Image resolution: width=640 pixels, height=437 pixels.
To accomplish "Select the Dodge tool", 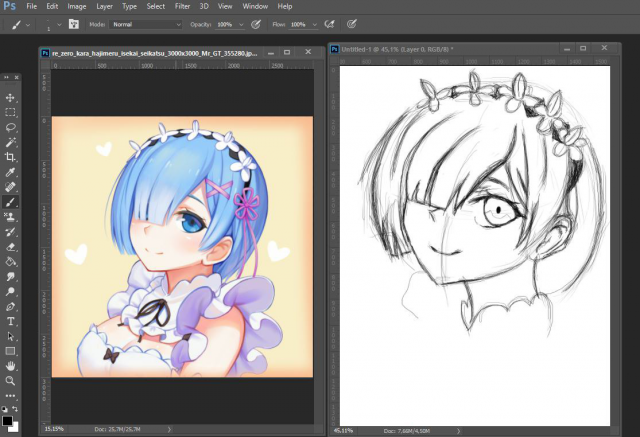I will coord(10,291).
